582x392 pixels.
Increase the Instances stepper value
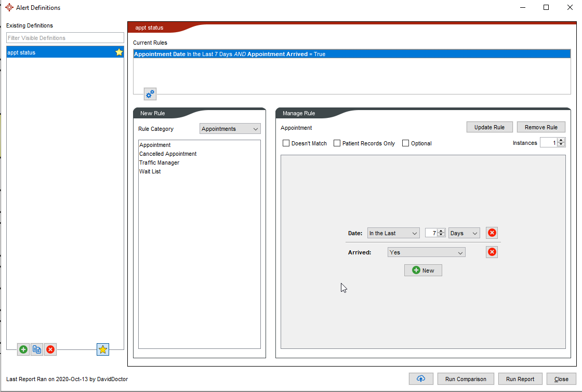(x=561, y=140)
